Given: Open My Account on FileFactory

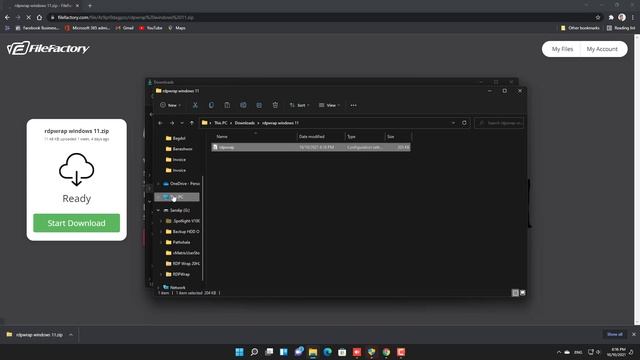Looking at the screenshot, I should tap(602, 49).
